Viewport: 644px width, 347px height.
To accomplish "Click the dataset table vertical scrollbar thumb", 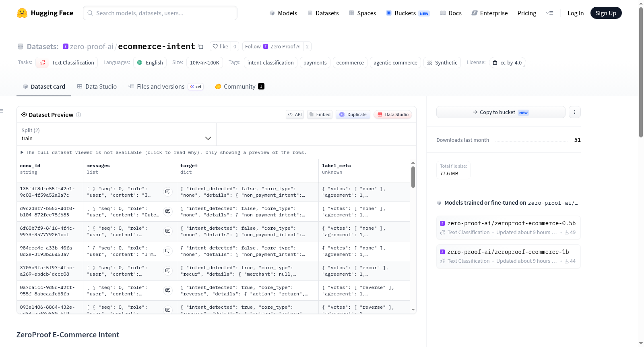I will coord(413,177).
